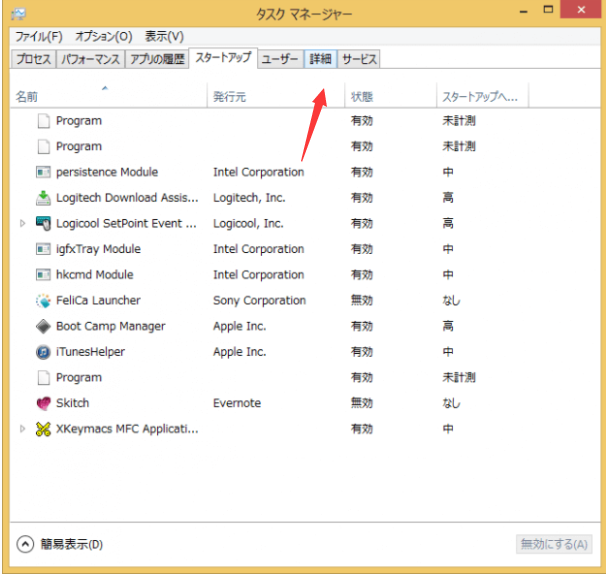The height and width of the screenshot is (574, 606).
Task: Click the Logicool SetPoint Event icon
Action: click(43, 223)
